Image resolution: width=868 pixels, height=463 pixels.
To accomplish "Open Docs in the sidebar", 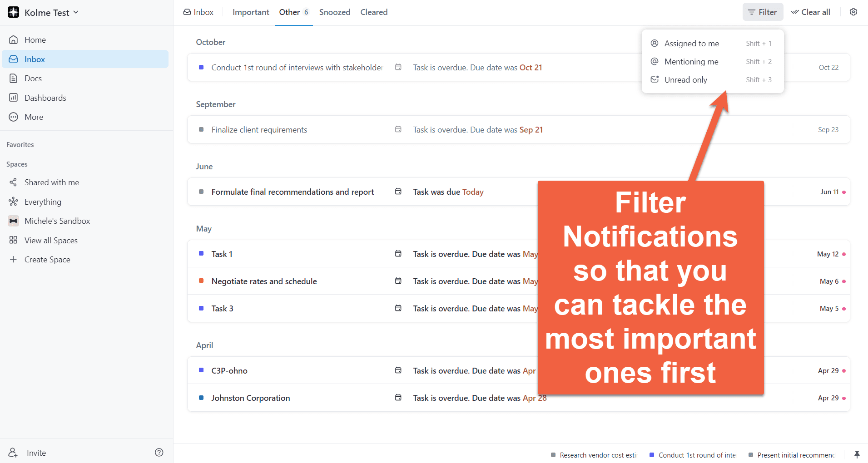I will 33,79.
